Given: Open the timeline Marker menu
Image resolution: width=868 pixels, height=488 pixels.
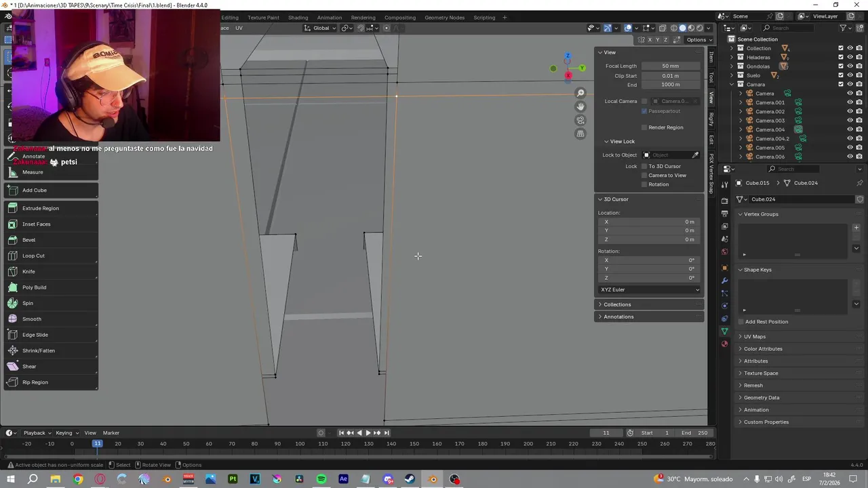Looking at the screenshot, I should (x=111, y=433).
